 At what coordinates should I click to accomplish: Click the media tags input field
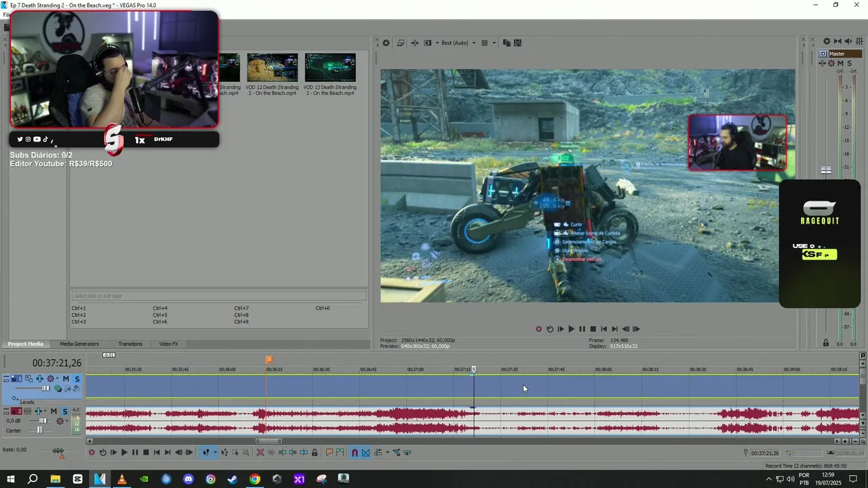219,296
